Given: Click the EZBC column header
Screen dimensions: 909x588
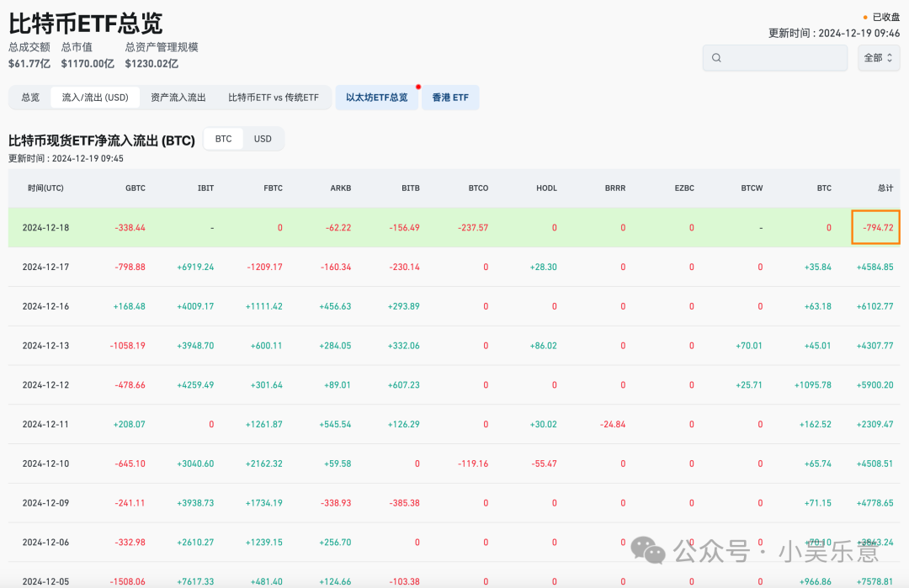Looking at the screenshot, I should point(684,188).
